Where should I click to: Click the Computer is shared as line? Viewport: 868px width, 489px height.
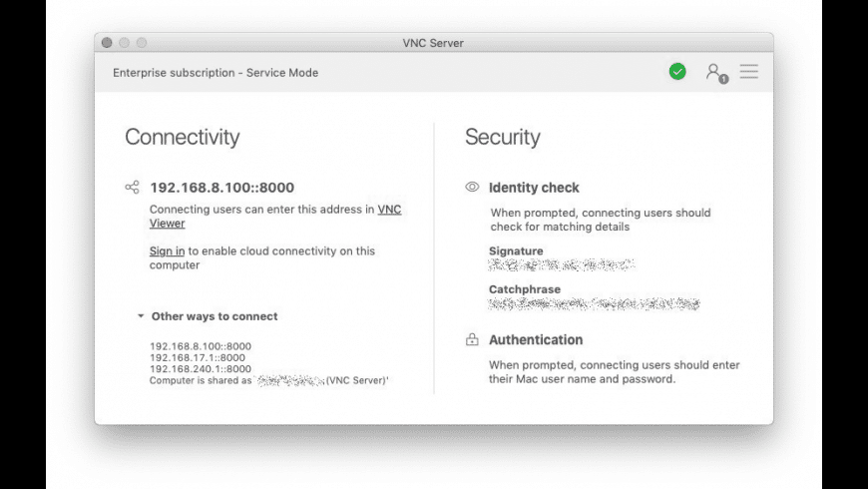point(268,380)
